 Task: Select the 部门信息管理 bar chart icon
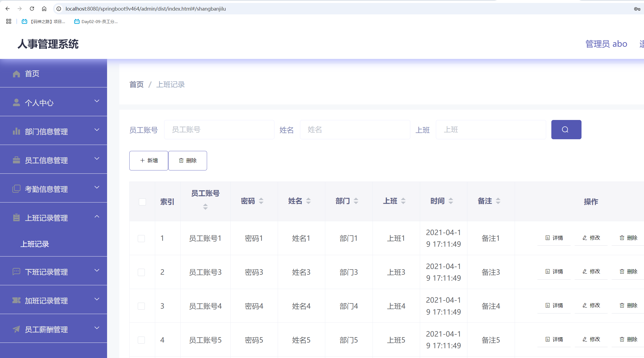(16, 131)
